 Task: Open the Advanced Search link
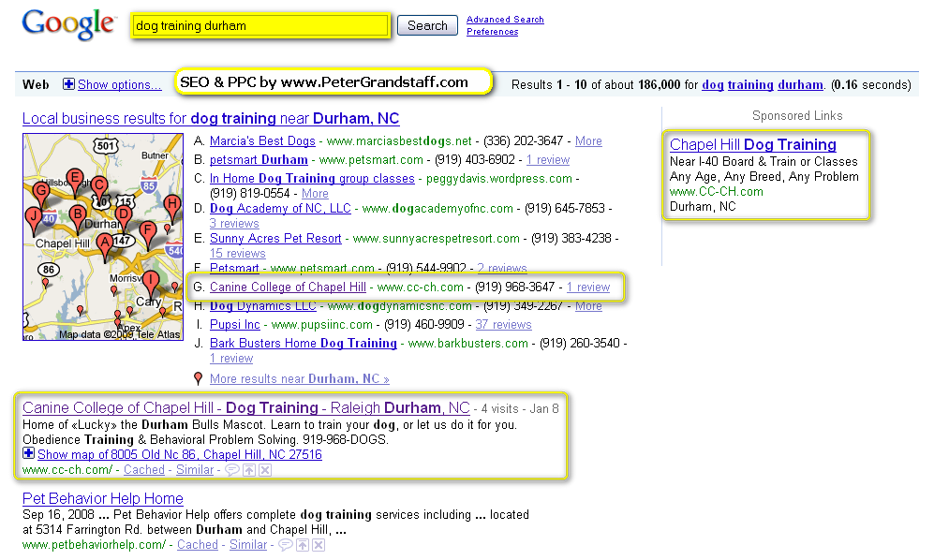pyautogui.click(x=505, y=19)
